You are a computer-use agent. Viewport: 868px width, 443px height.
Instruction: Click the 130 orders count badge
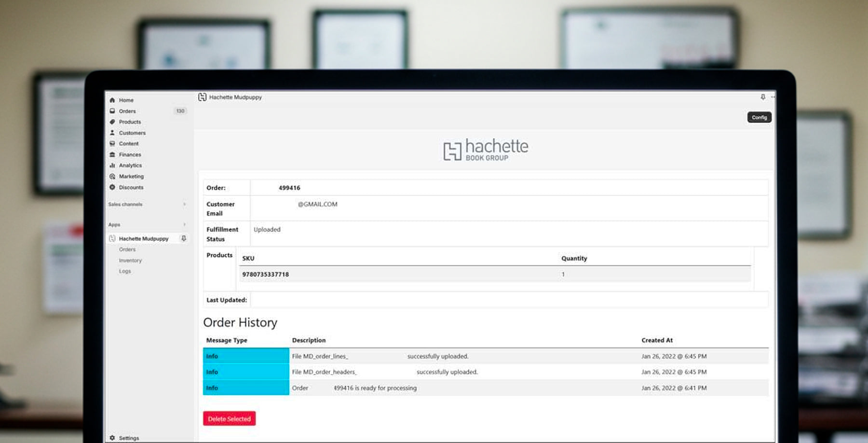180,111
